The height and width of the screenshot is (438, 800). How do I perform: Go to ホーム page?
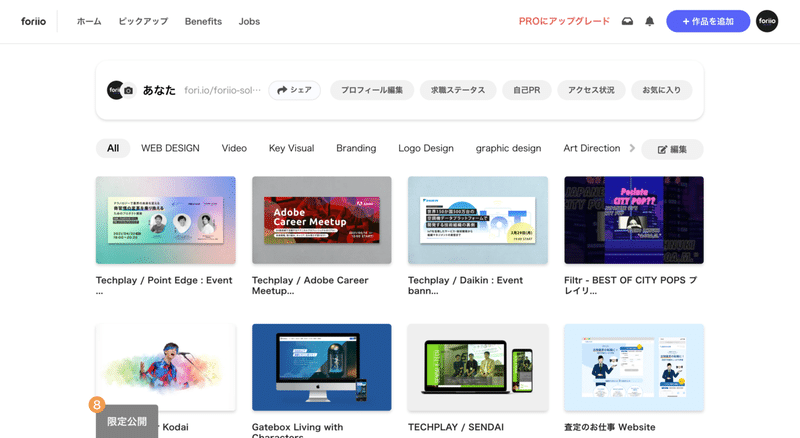(x=89, y=21)
